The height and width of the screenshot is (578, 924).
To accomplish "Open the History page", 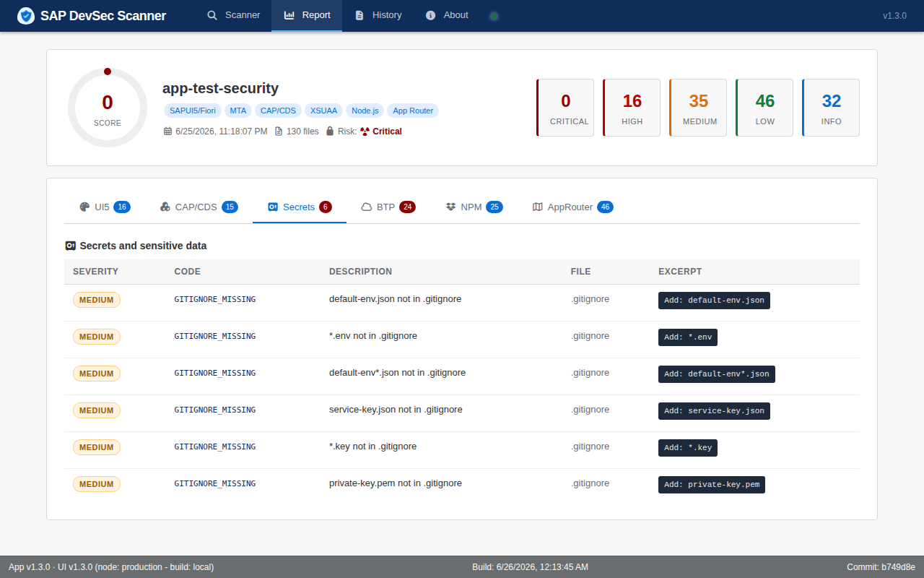I will pos(378,15).
